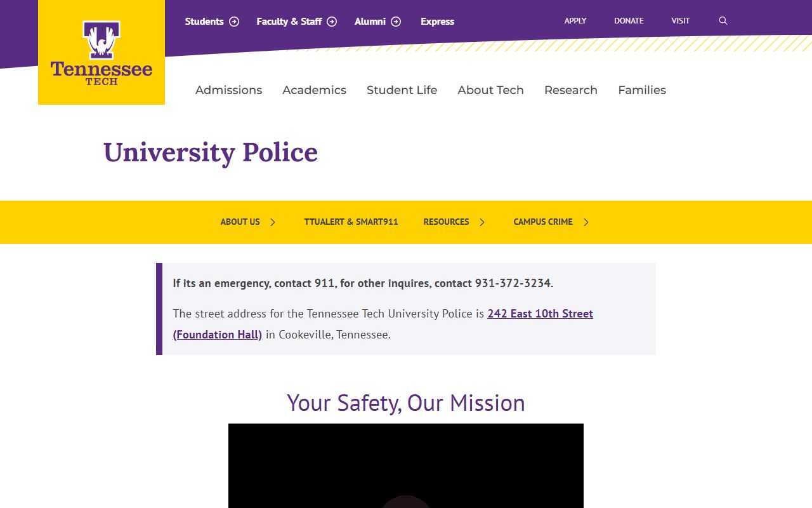Click the Tennessee Tech logo
Screen dimensions: 812x508
coord(101,53)
